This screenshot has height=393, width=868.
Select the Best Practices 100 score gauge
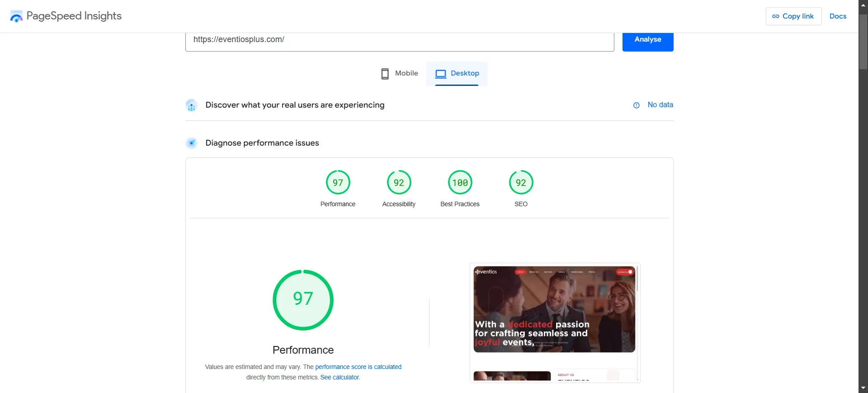(x=460, y=182)
